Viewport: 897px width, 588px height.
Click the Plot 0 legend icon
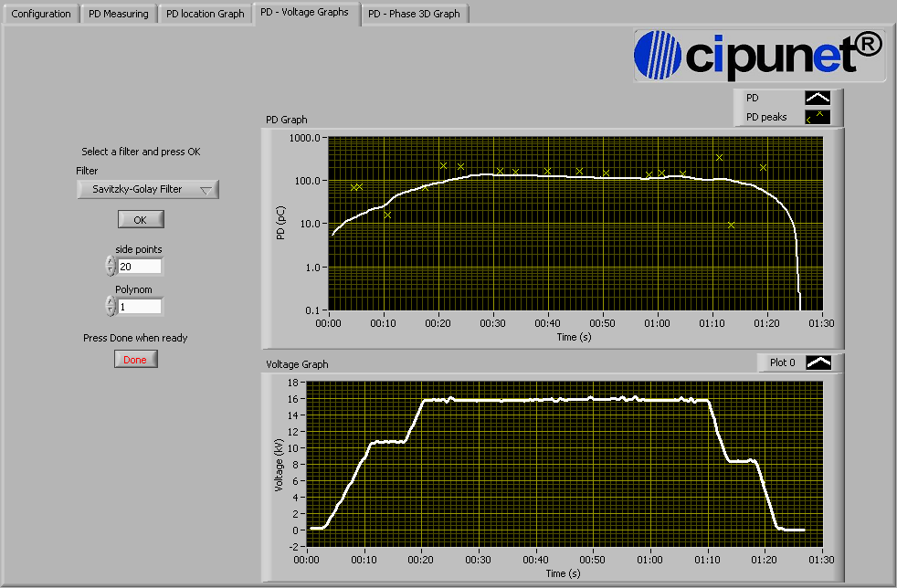(818, 362)
